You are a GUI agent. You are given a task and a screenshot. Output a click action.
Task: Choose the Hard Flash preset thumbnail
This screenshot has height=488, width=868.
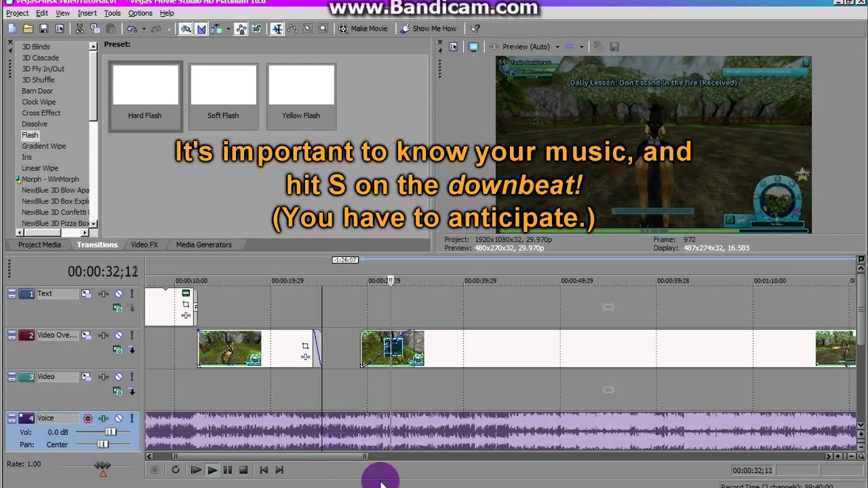[145, 96]
